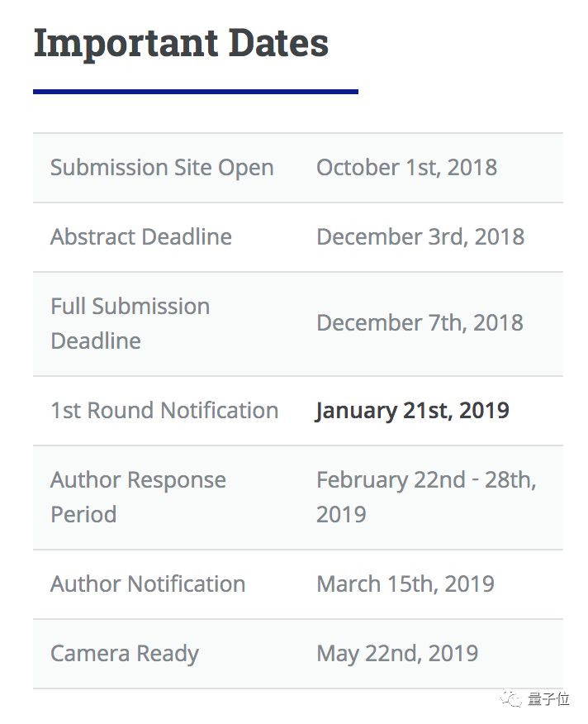Screen dimensions: 588x724
Task: Click the 'May 22nd, 2019' date
Action: [x=397, y=654]
